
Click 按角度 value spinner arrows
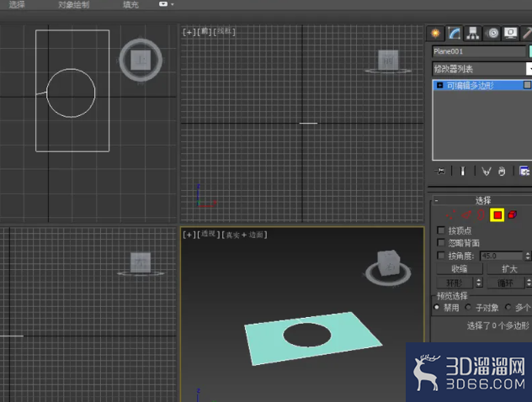[528, 256]
